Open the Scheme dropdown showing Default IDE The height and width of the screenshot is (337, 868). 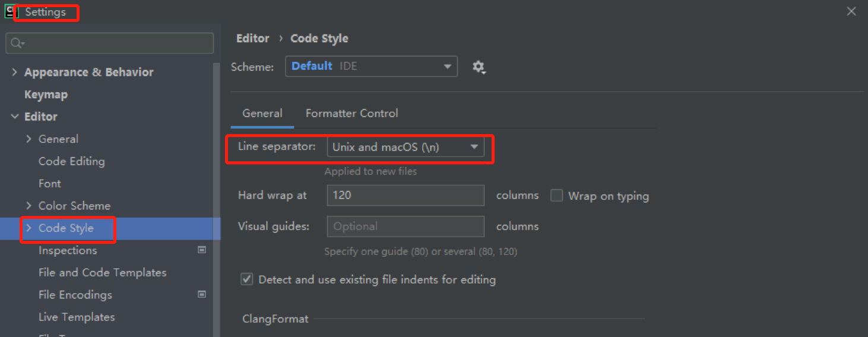tap(371, 66)
